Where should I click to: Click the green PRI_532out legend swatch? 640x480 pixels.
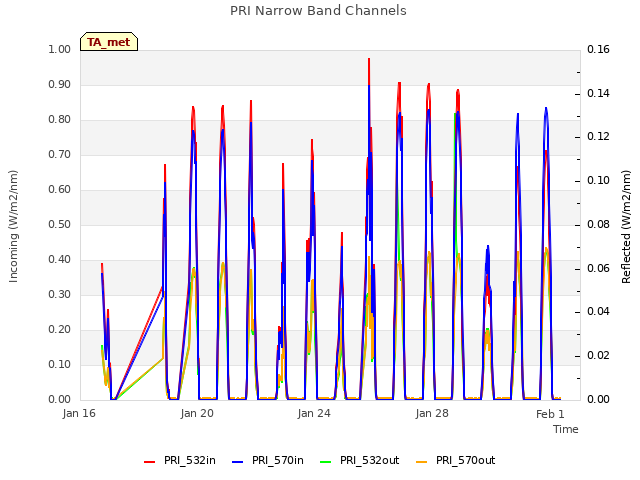[x=326, y=462]
